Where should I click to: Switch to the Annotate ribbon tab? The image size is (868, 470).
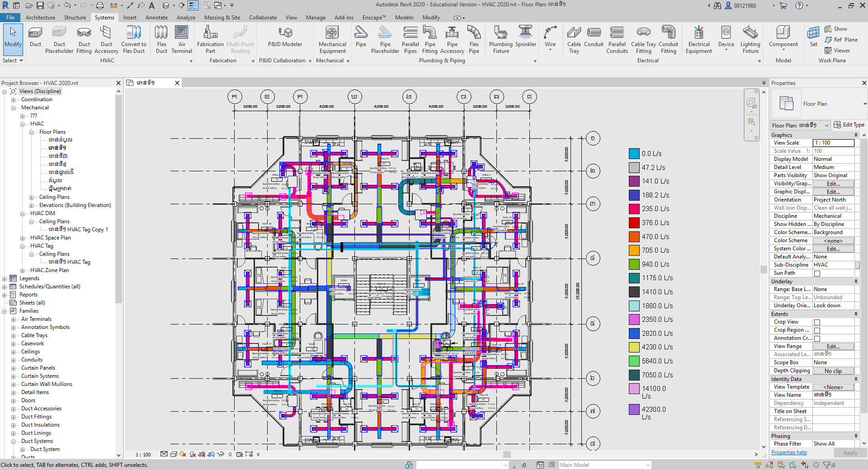pyautogui.click(x=156, y=18)
